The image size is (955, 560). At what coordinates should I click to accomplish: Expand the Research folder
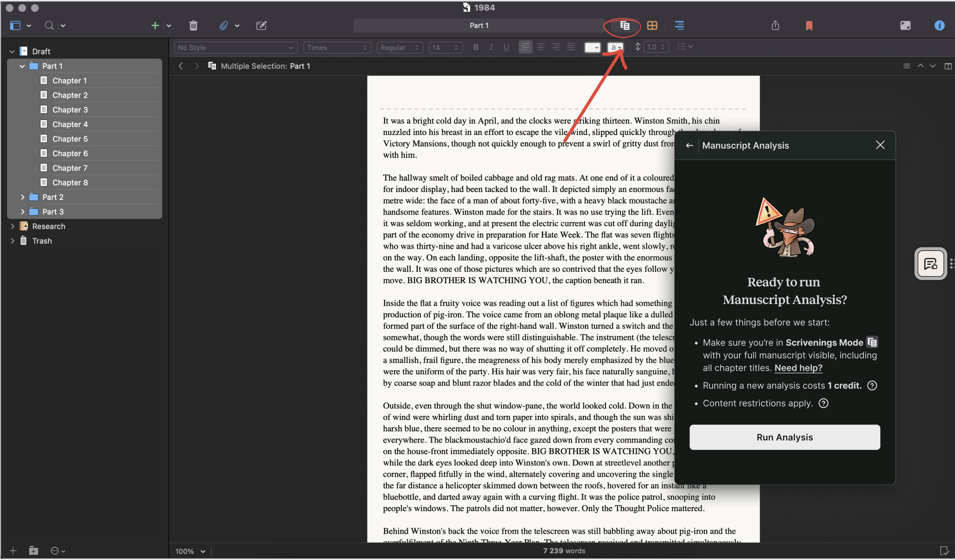(x=12, y=226)
